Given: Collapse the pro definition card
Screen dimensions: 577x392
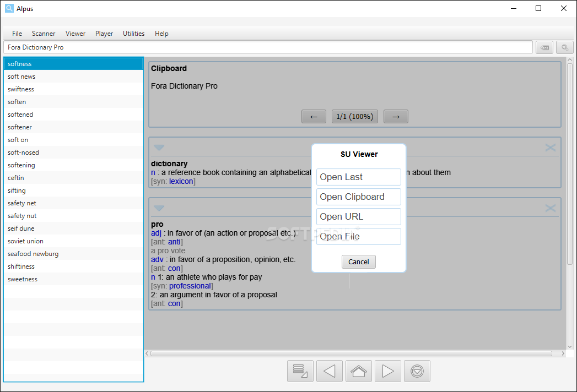Looking at the screenshot, I should [x=159, y=208].
